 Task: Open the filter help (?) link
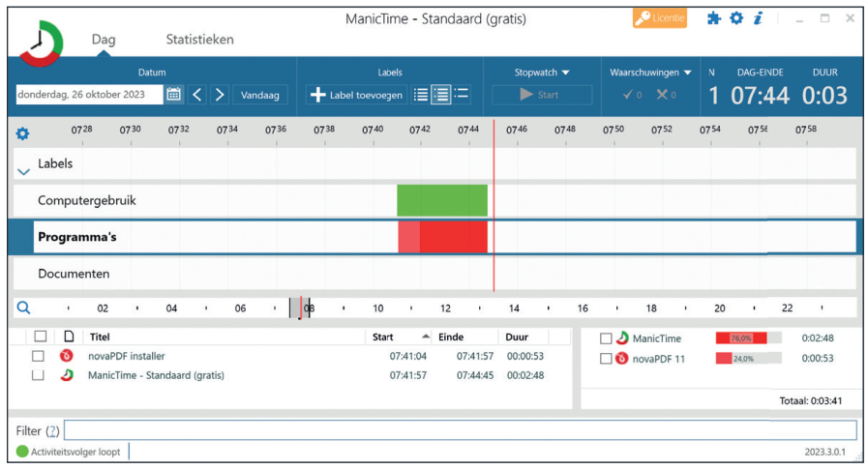coord(52,431)
